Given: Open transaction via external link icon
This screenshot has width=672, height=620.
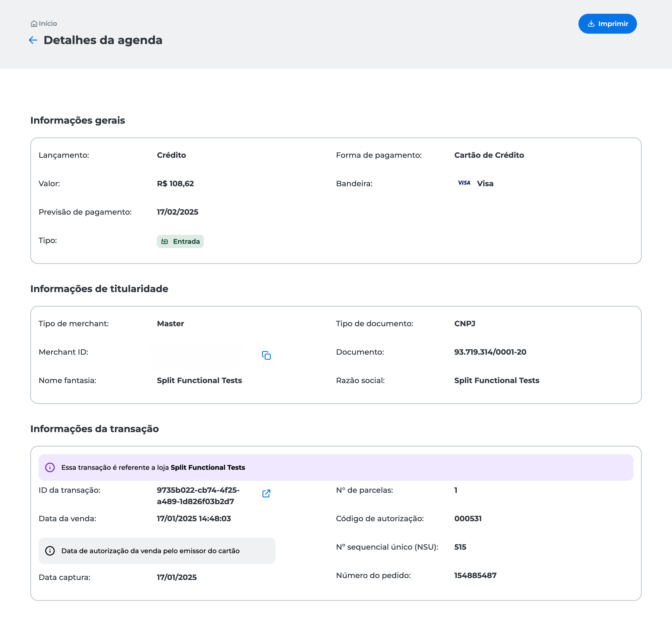Looking at the screenshot, I should click(x=266, y=493).
